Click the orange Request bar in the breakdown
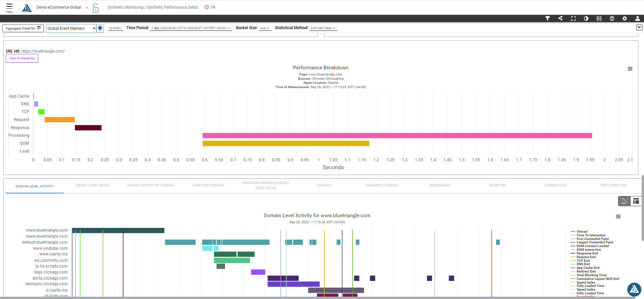This screenshot has height=299, width=644. 60,120
